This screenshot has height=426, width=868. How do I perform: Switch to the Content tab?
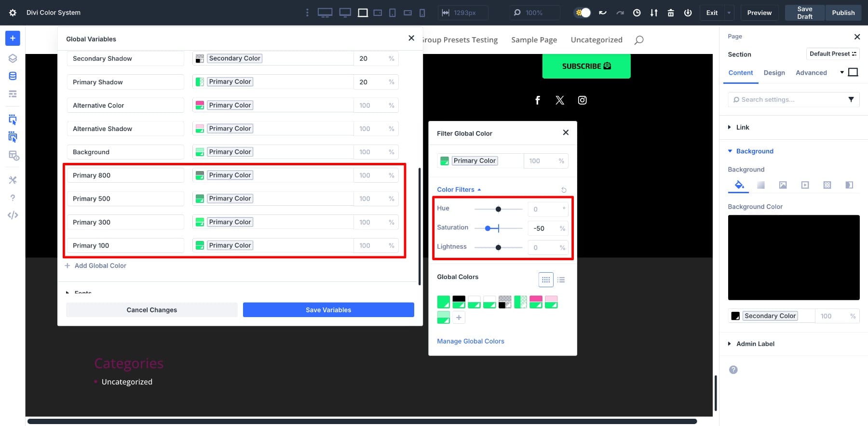pos(741,72)
